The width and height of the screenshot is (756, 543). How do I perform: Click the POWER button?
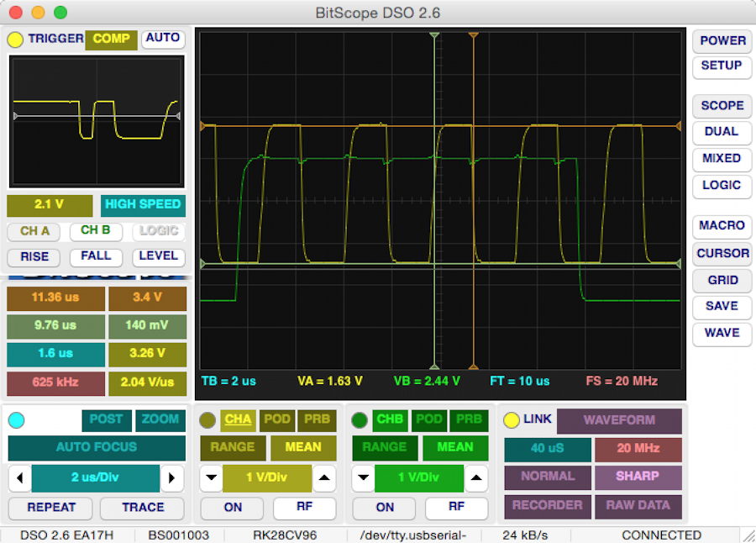722,41
